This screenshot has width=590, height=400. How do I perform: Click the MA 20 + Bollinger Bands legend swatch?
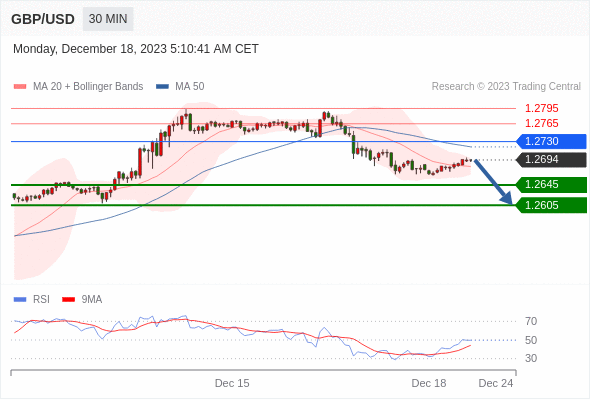(20, 87)
